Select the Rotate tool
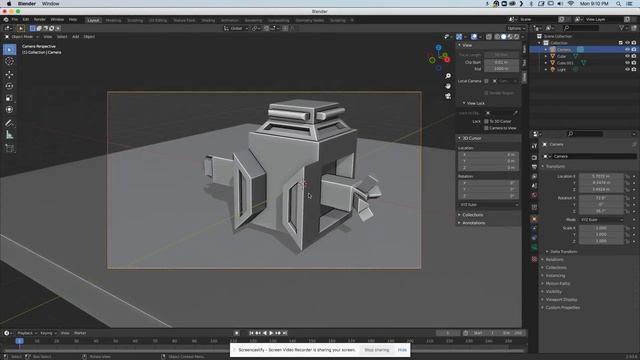The width and height of the screenshot is (640, 360). (x=9, y=86)
